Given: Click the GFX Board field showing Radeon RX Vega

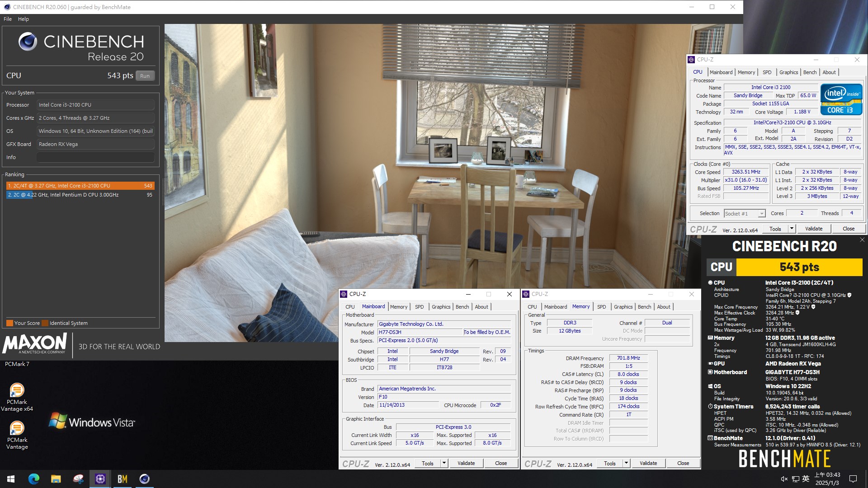Looking at the screenshot, I should [x=95, y=144].
